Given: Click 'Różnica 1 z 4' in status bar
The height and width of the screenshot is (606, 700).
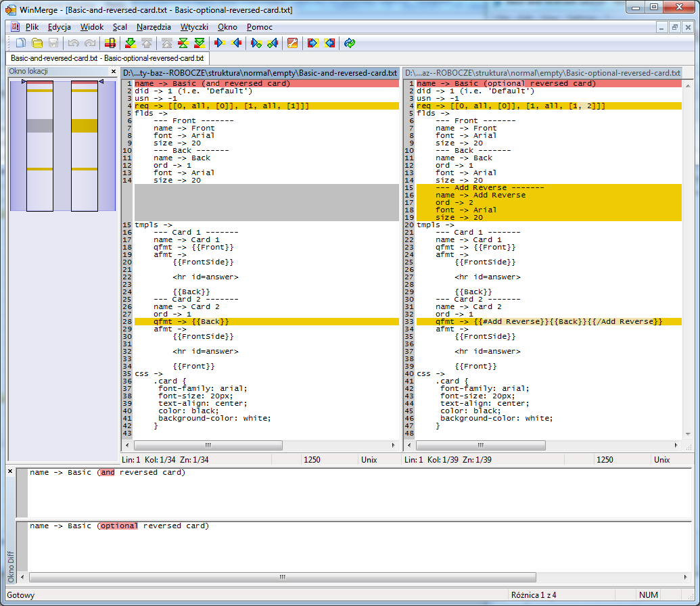Looking at the screenshot, I should [x=534, y=595].
